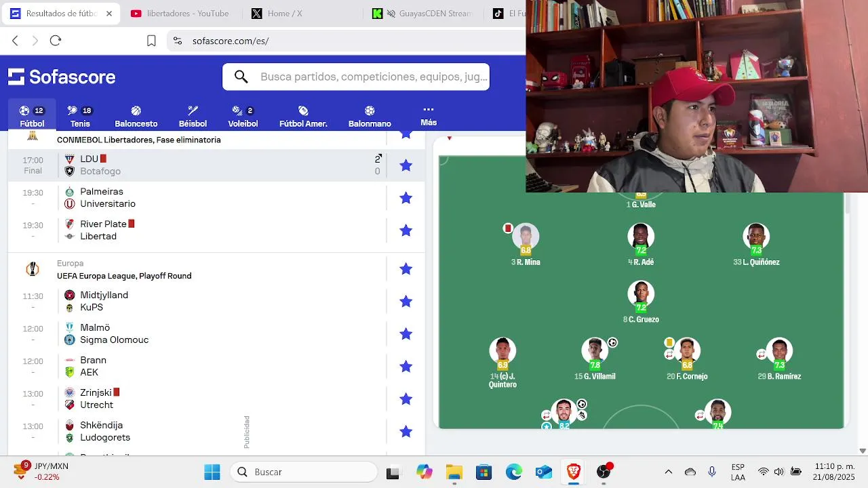Select player C. Gruezo in lineup
868x488 pixels.
tap(641, 302)
